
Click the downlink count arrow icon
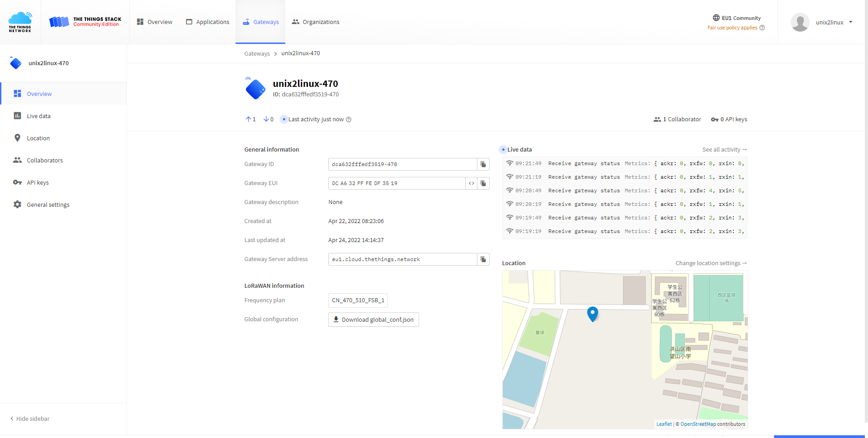click(266, 119)
